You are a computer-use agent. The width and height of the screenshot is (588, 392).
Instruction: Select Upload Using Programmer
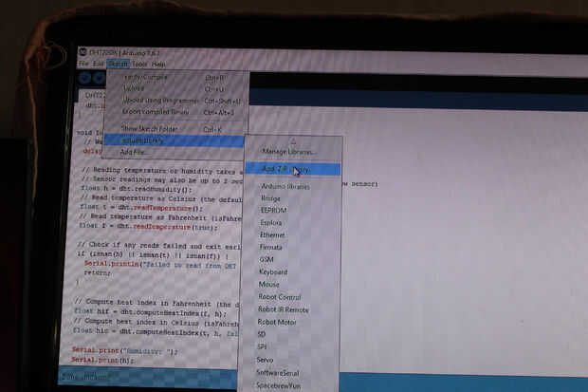[175, 101]
